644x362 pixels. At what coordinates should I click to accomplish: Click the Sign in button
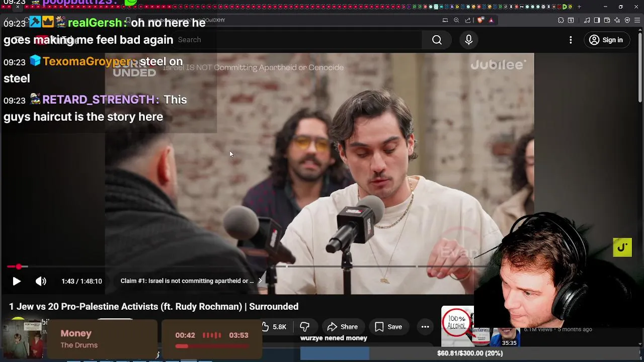(606, 40)
